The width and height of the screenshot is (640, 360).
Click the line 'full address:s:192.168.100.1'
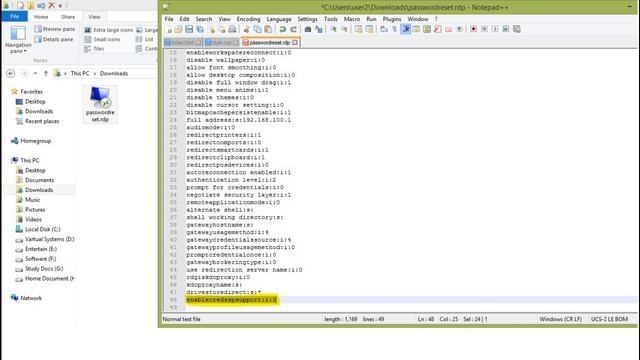(x=239, y=120)
